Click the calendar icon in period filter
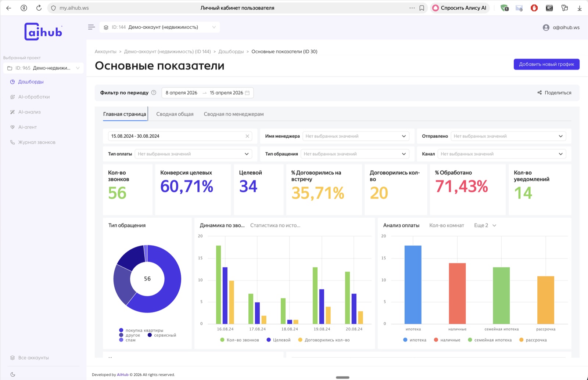This screenshot has width=588, height=380. point(247,93)
